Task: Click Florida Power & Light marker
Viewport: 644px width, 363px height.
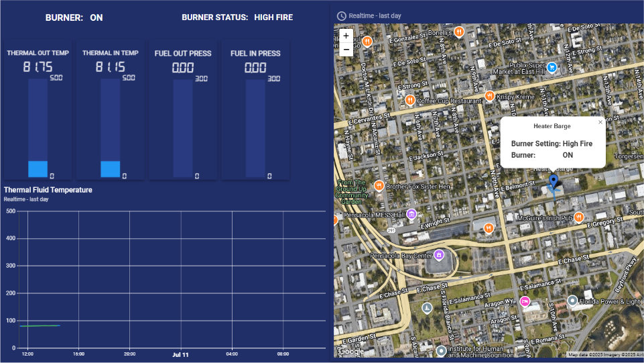Action: point(572,301)
